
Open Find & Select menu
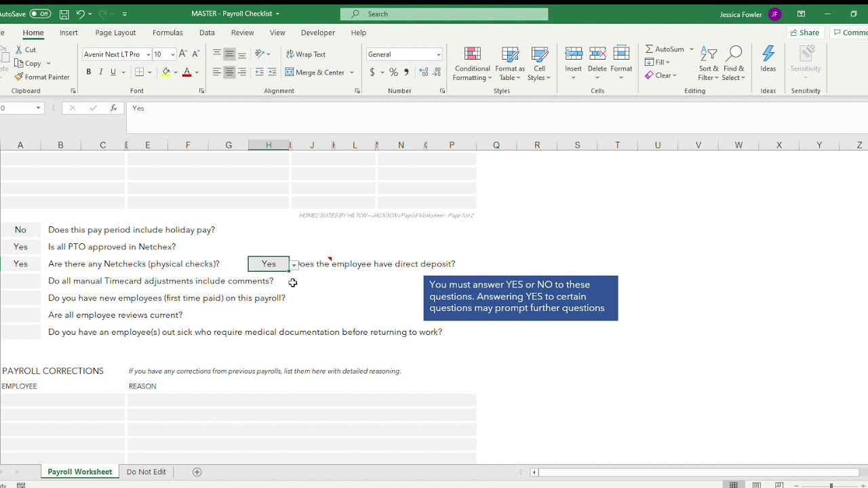(x=734, y=64)
